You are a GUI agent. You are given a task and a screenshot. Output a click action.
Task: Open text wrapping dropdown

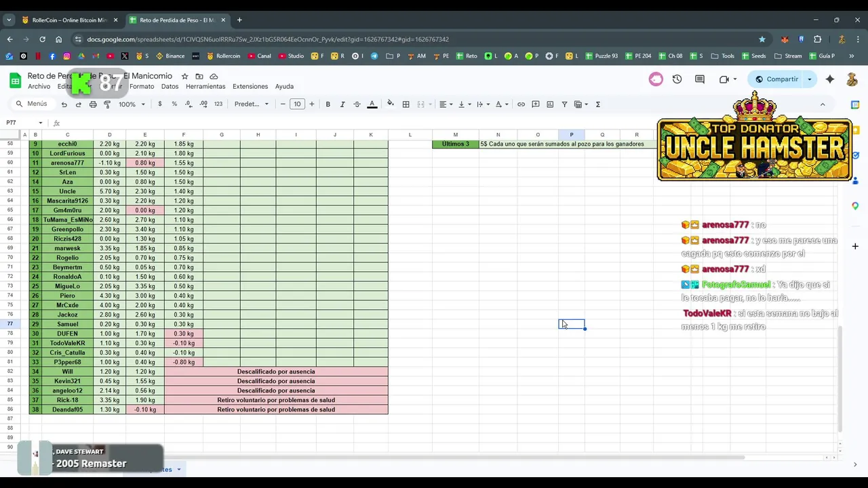coord(482,104)
